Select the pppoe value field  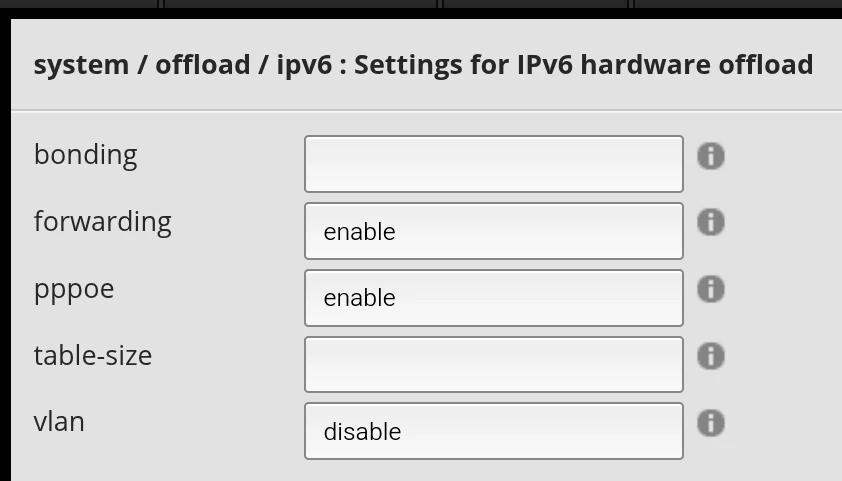tap(493, 298)
